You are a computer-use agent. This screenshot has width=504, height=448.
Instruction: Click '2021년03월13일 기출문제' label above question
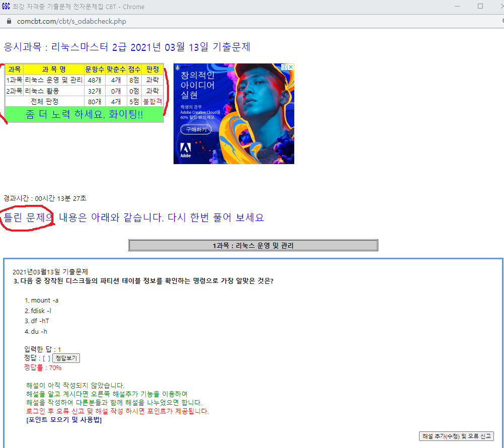pos(50,272)
